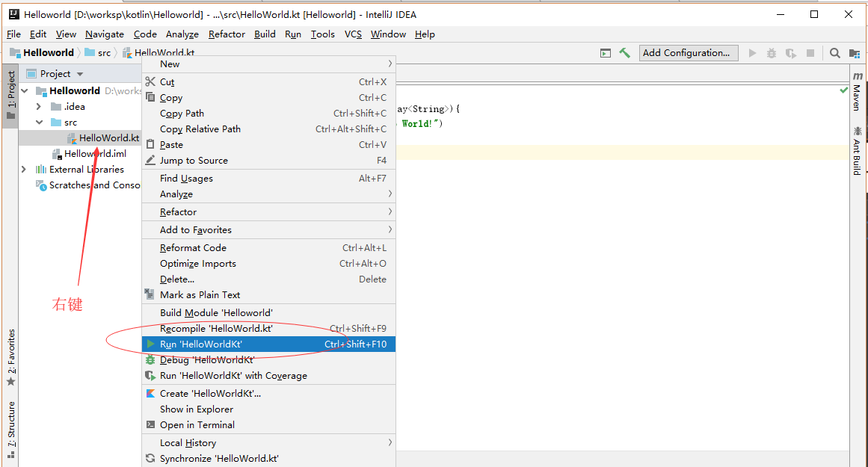The width and height of the screenshot is (868, 467).
Task: Click the green inspection checkmark
Action: pos(843,90)
